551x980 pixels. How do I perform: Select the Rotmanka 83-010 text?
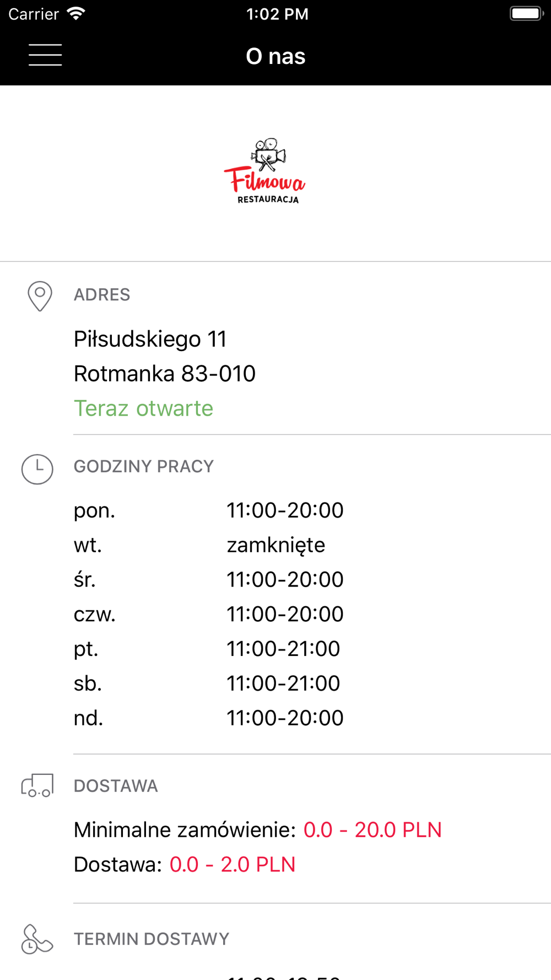point(165,374)
